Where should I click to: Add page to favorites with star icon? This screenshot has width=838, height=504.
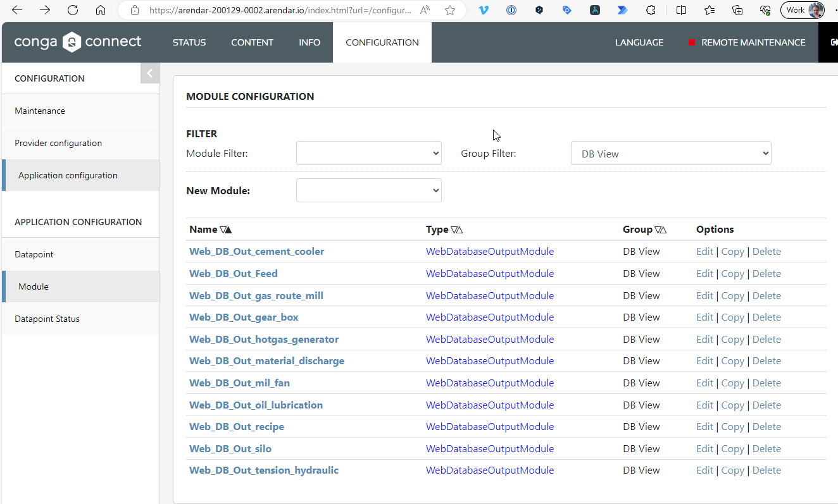[450, 10]
